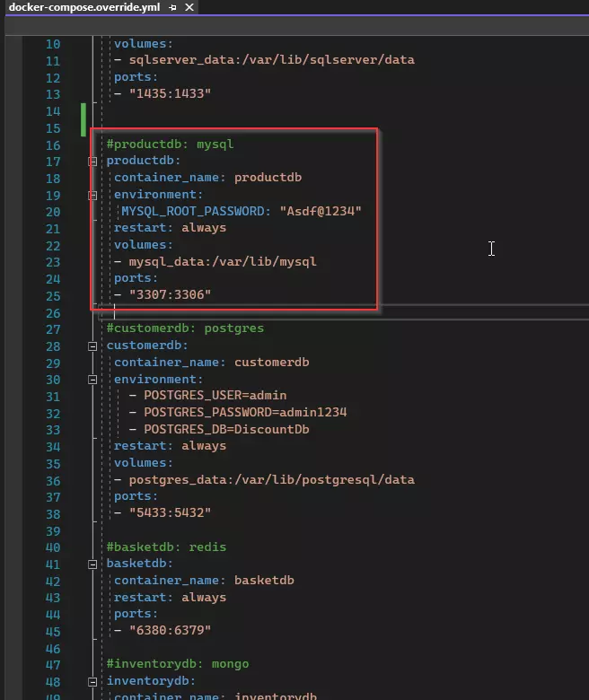Close the docker-compose.override.yml tab
Screen dimensions: 589x700
(189, 7)
